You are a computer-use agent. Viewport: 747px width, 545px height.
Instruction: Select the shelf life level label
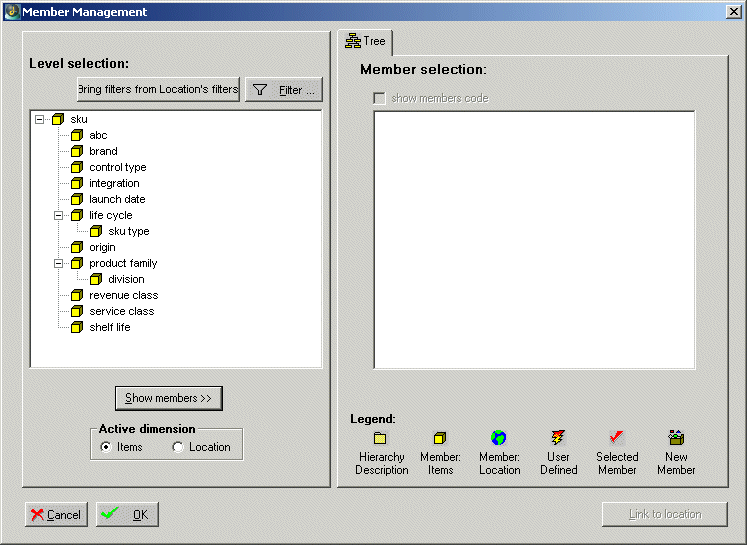[110, 327]
